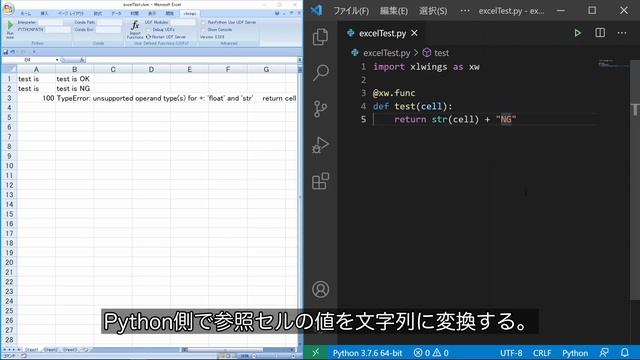Image resolution: width=640 pixels, height=360 pixels.
Task: Select the xlwings ribbon tab
Action: click(x=189, y=13)
